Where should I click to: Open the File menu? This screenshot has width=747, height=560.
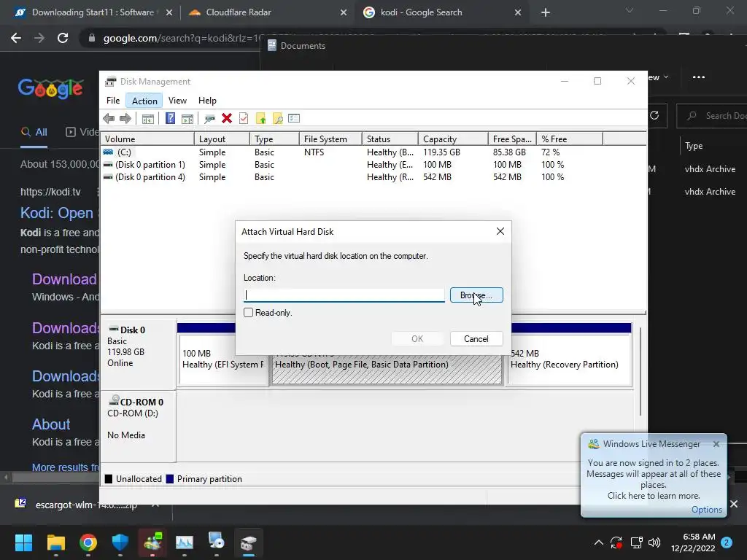pos(113,101)
